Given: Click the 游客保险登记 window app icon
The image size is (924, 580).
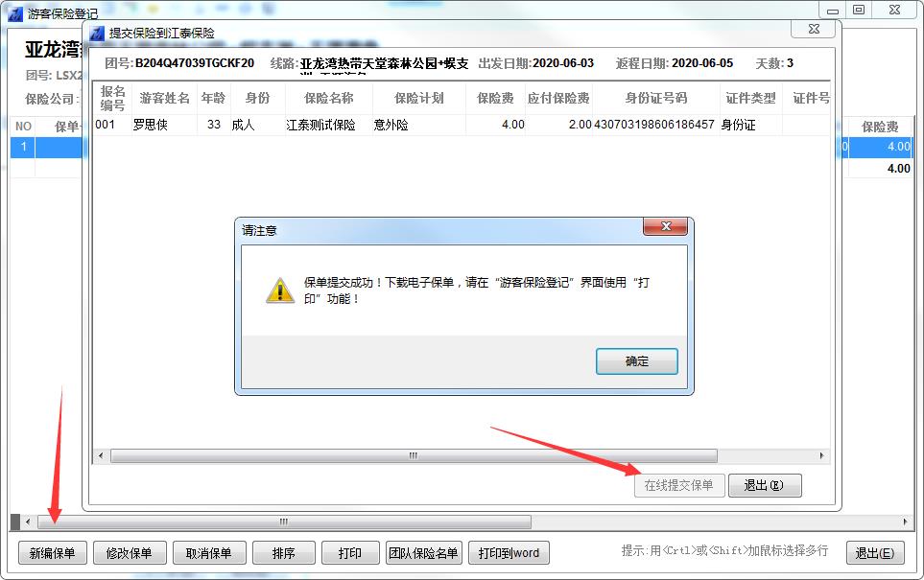Looking at the screenshot, I should (15, 13).
